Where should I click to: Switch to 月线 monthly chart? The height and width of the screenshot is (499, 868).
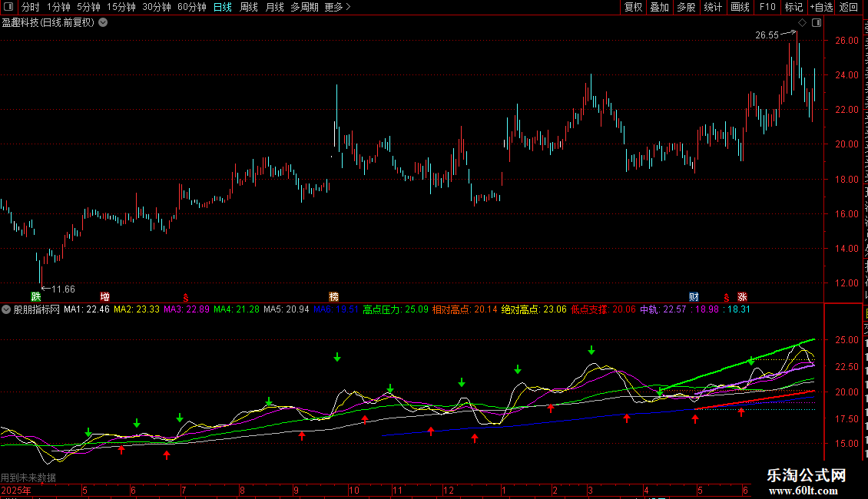[274, 7]
